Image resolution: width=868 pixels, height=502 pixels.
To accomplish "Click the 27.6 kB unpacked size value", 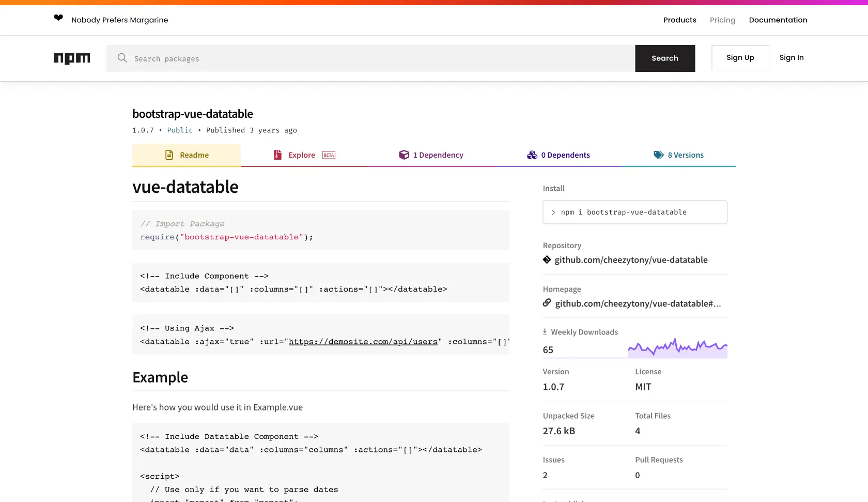I will tap(559, 431).
